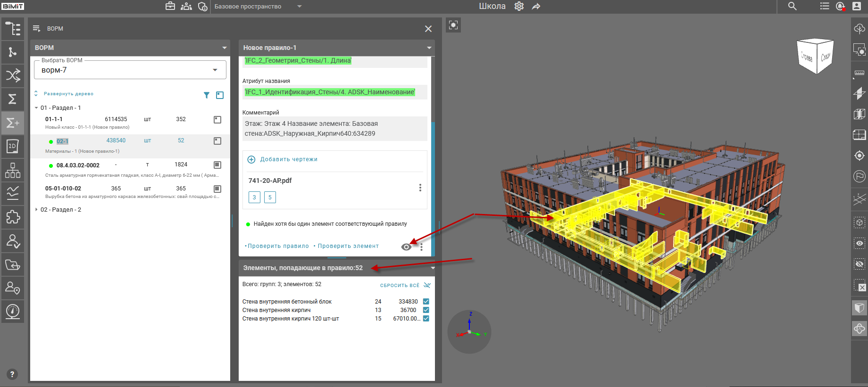868x387 pixels.
Task: Click the filter funnel icon in BOPM tree
Action: click(x=207, y=95)
